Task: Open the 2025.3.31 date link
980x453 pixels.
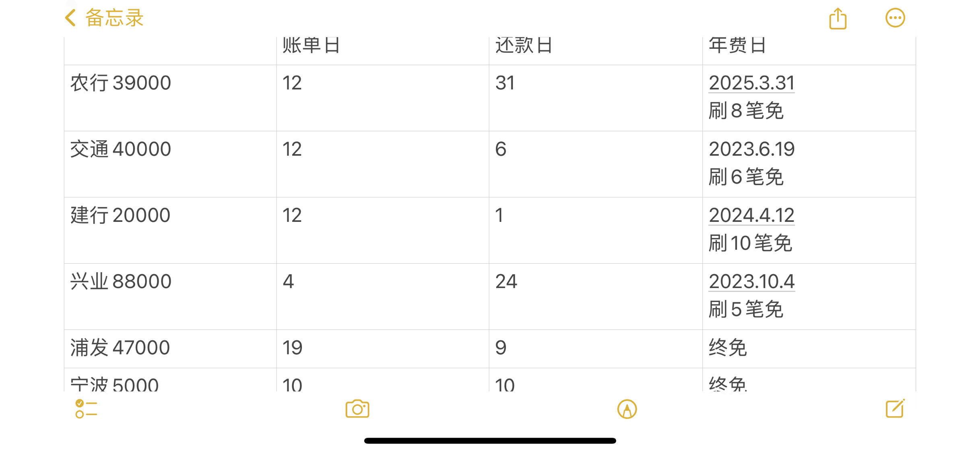Action: pyautogui.click(x=751, y=83)
